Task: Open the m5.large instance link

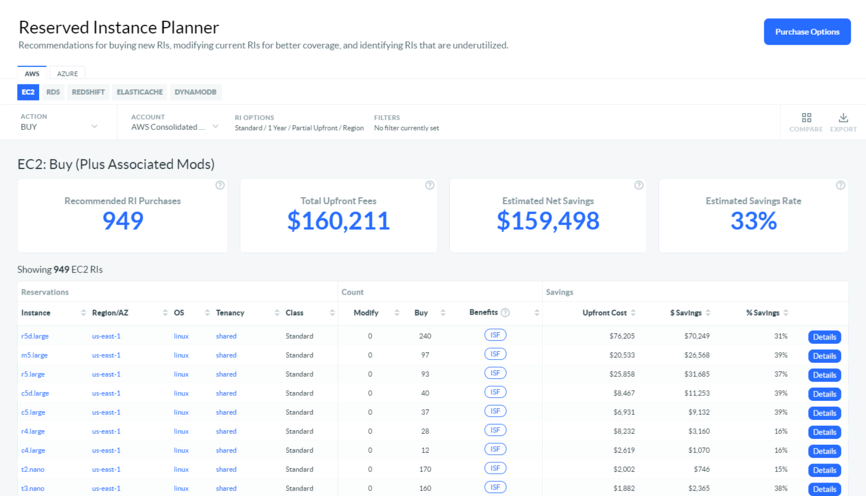Action: 34,355
